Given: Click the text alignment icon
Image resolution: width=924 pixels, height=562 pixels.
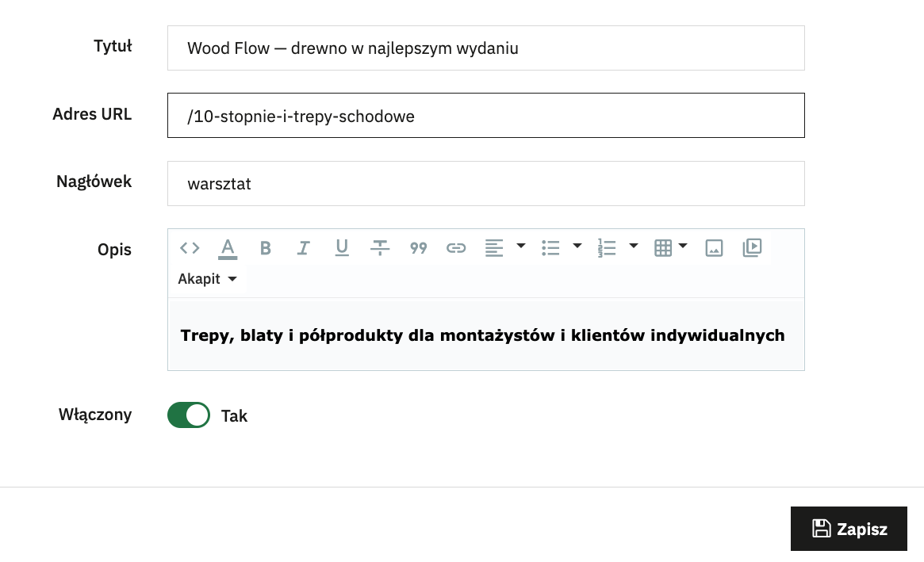Looking at the screenshot, I should (494, 248).
